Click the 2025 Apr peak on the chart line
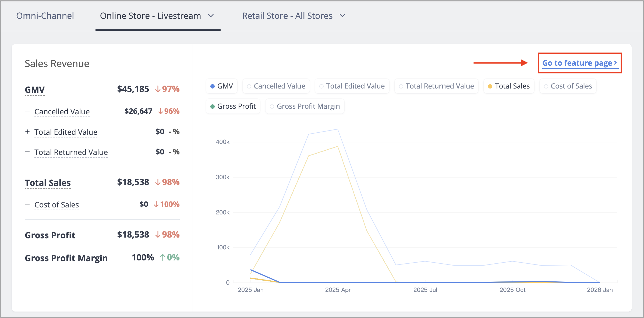The height and width of the screenshot is (318, 644). tap(338, 129)
